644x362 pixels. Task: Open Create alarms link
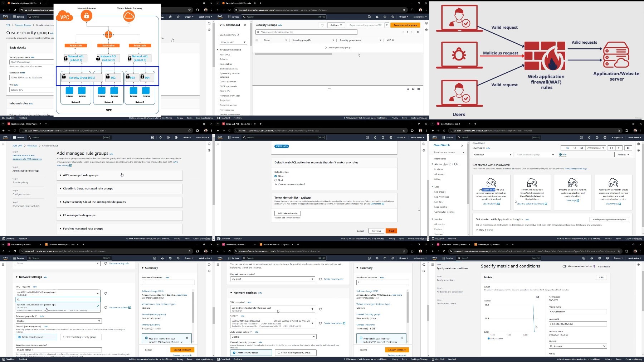click(x=491, y=204)
